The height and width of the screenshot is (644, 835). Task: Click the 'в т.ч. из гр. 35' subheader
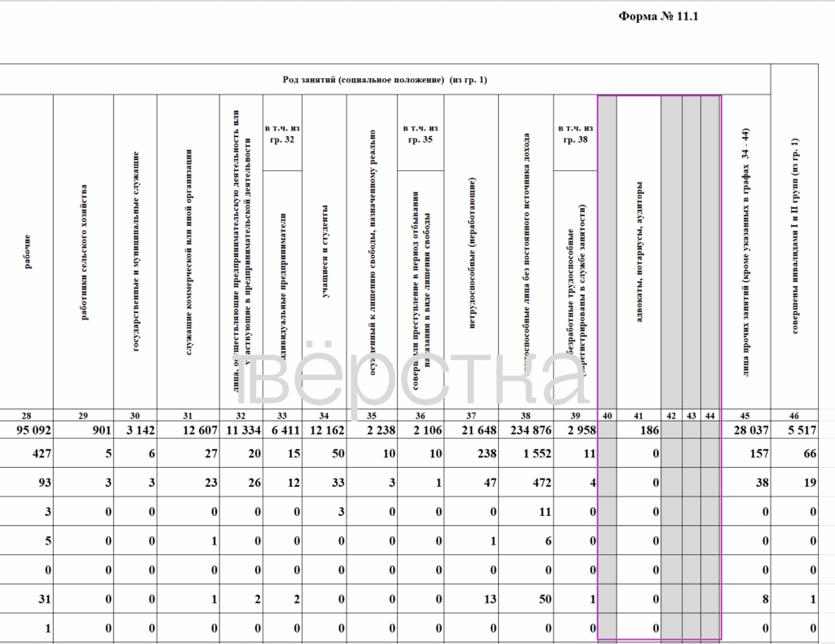click(421, 133)
